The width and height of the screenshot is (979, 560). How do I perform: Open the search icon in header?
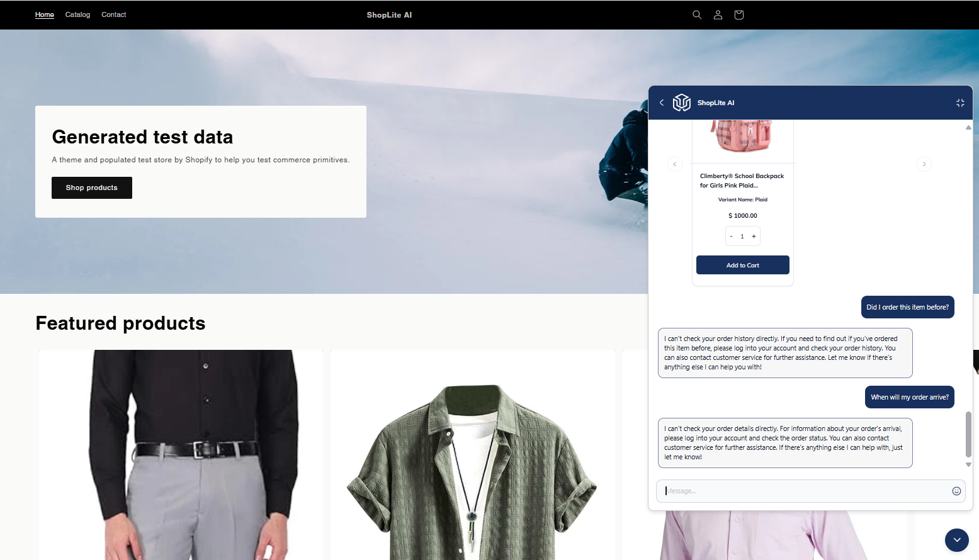click(697, 14)
